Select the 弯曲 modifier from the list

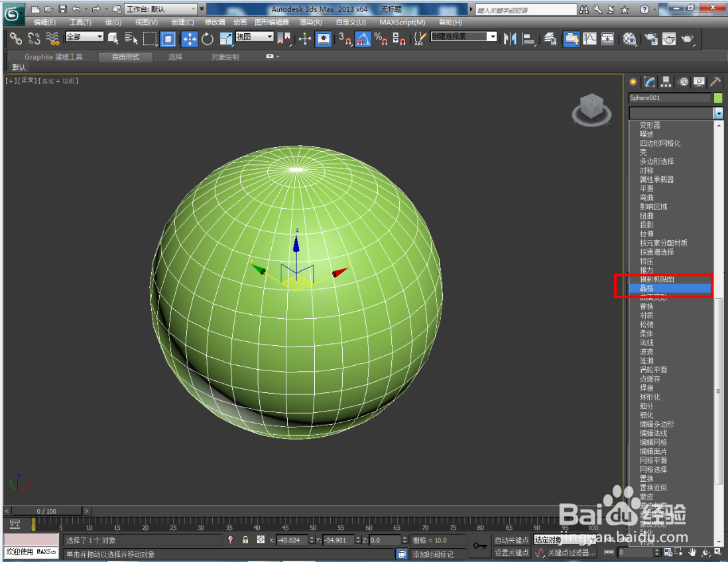coord(646,197)
